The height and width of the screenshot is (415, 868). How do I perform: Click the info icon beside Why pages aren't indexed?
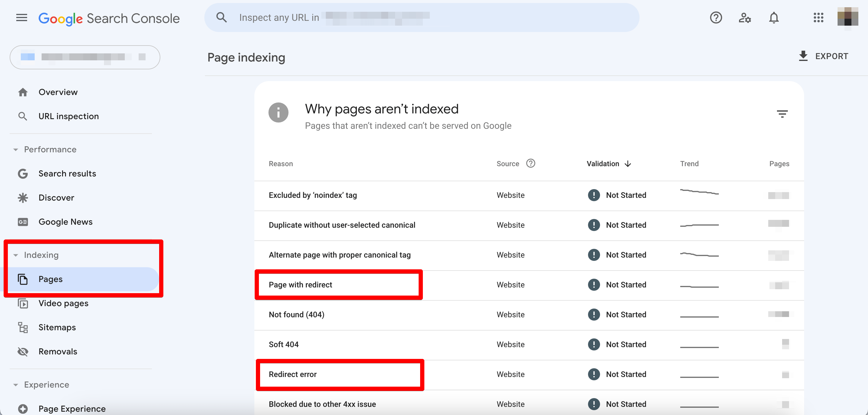point(278,112)
